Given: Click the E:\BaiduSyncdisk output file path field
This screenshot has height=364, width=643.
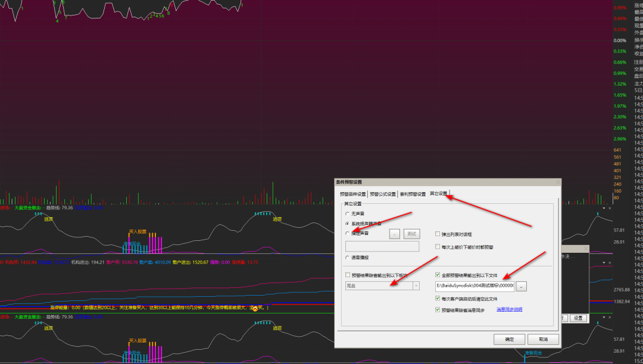Looking at the screenshot, I should 475,286.
